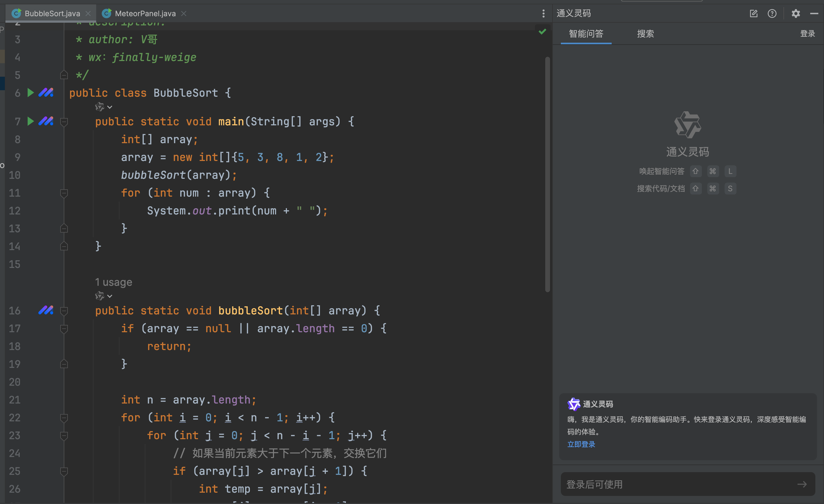The image size is (824, 504).
Task: Switch to MeteorPanel.java tab
Action: [145, 14]
